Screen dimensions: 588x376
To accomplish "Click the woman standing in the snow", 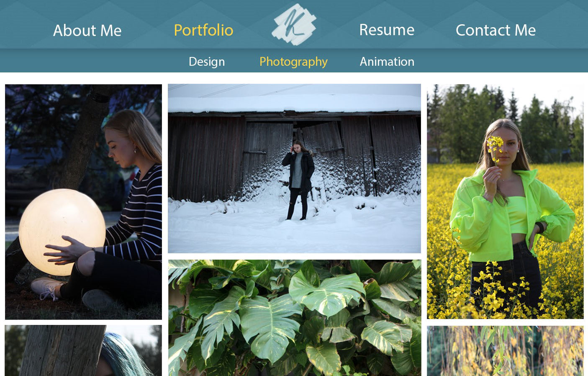I will [x=298, y=180].
